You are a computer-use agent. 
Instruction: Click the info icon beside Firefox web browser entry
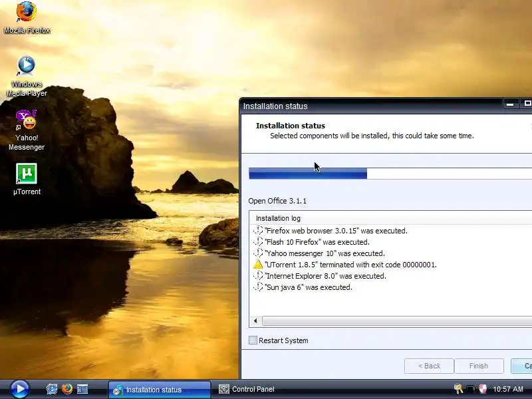258,230
